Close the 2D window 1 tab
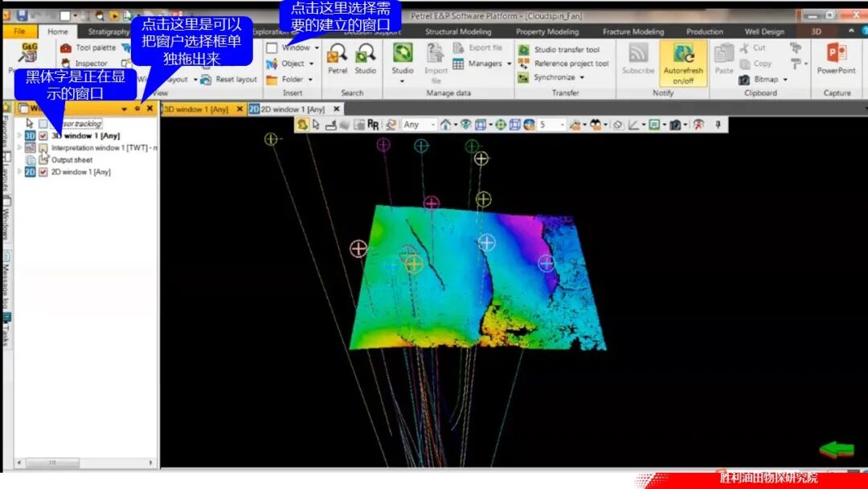 (x=336, y=109)
